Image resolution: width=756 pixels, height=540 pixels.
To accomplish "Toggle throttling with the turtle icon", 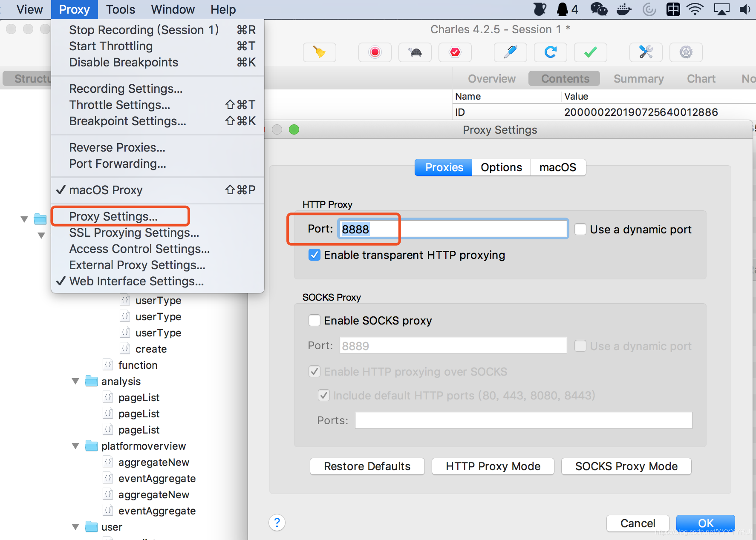I will pyautogui.click(x=415, y=52).
